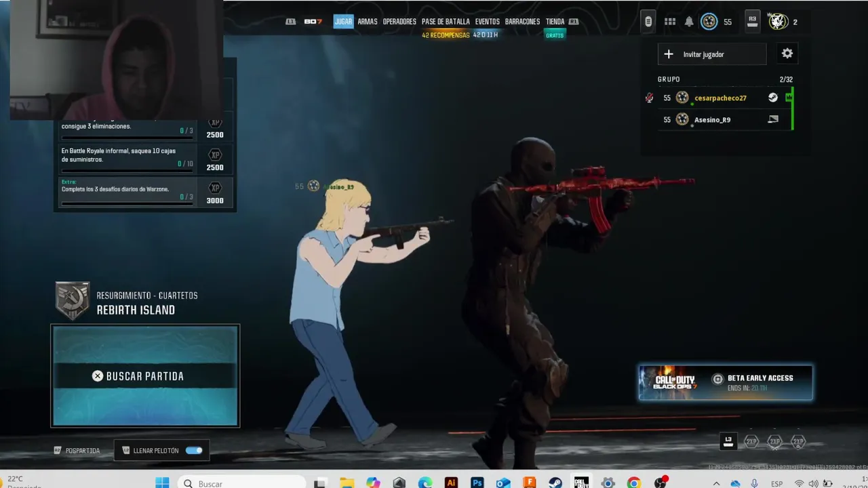Click PC platform icon on Asesino_R9 row
The width and height of the screenshot is (868, 488).
[x=773, y=119]
